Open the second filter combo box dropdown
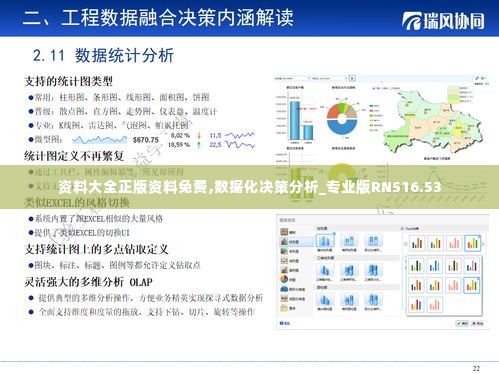This screenshot has height=374, width=499. pyautogui.click(x=330, y=78)
